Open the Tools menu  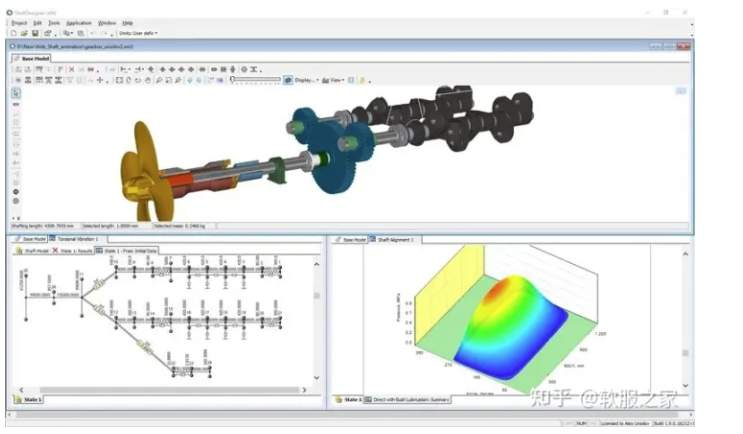coord(54,23)
